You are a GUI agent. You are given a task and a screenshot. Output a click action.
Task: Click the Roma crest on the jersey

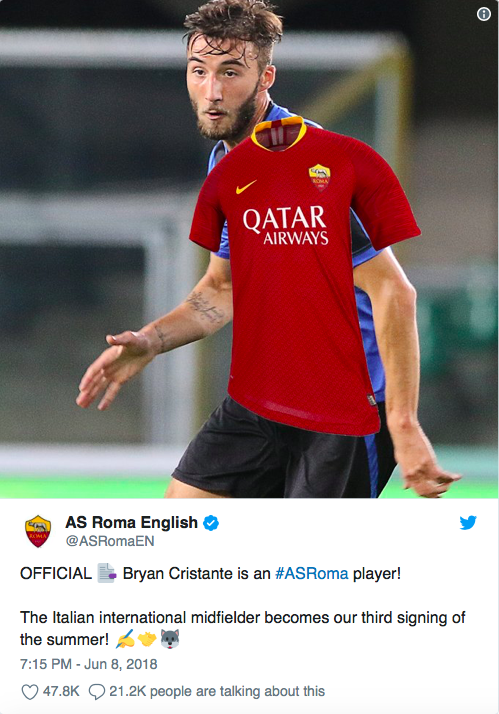click(320, 178)
